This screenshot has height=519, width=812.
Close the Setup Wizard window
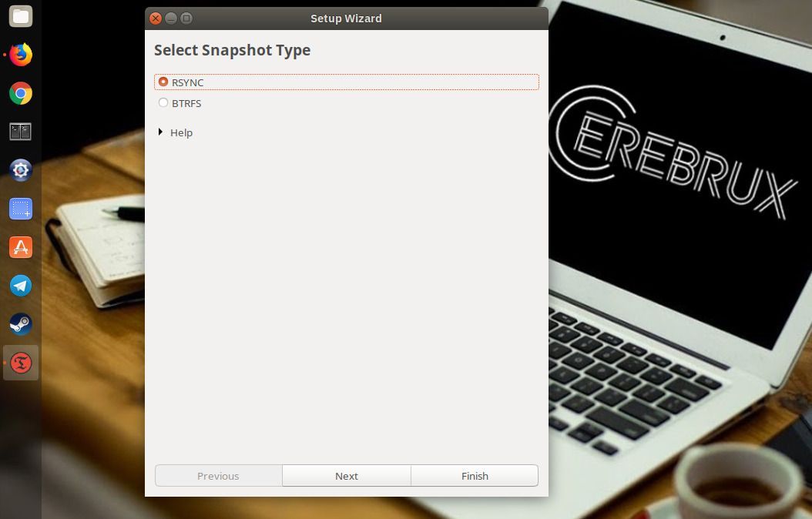154,18
